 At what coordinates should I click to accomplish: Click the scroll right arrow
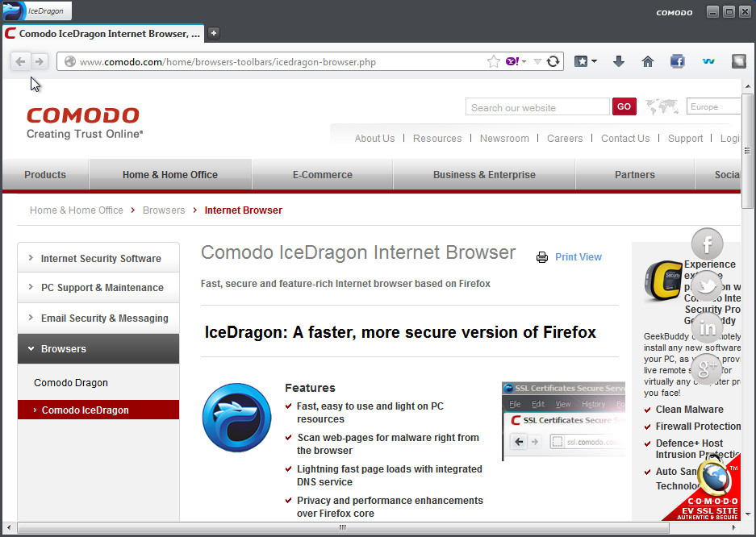coord(734,528)
